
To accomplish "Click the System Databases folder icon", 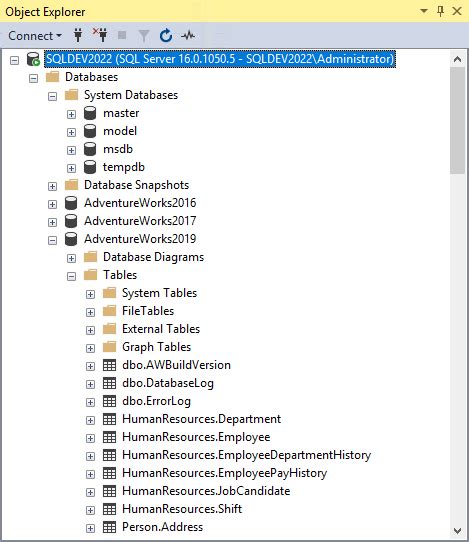I will click(x=72, y=95).
